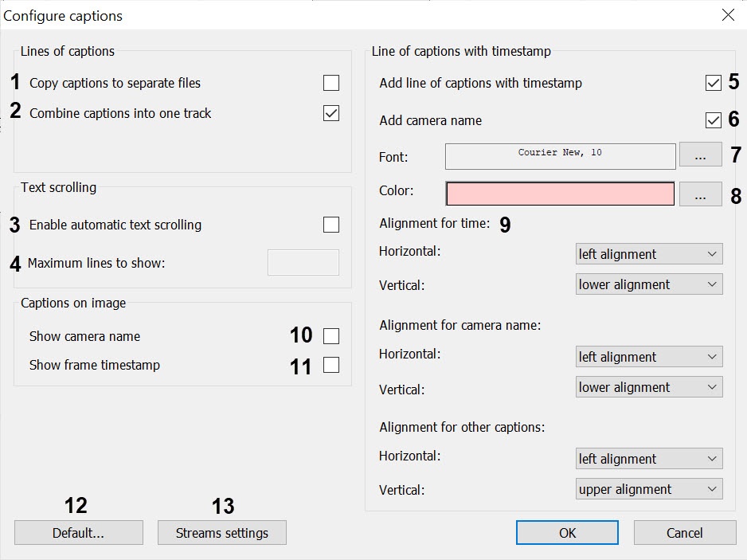Screen dimensions: 747x560
Task: Open font picker with the ellipsis button
Action: point(700,156)
